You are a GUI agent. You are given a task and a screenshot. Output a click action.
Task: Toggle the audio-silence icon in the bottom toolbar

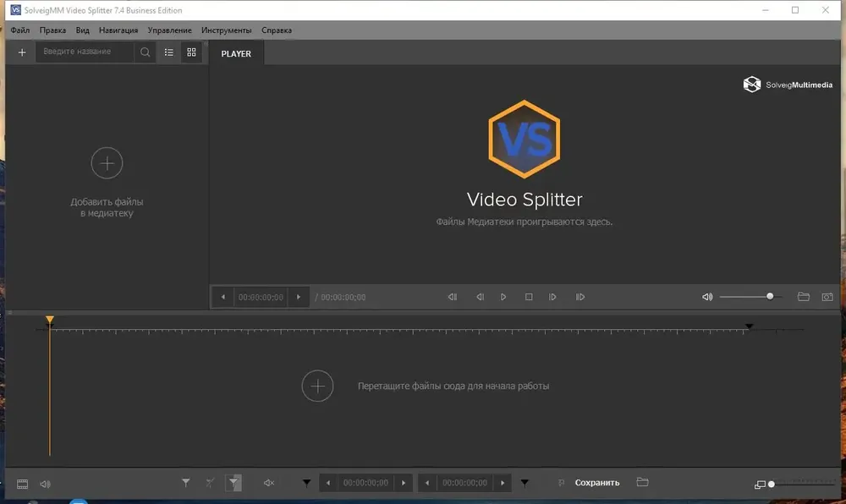[x=269, y=483]
